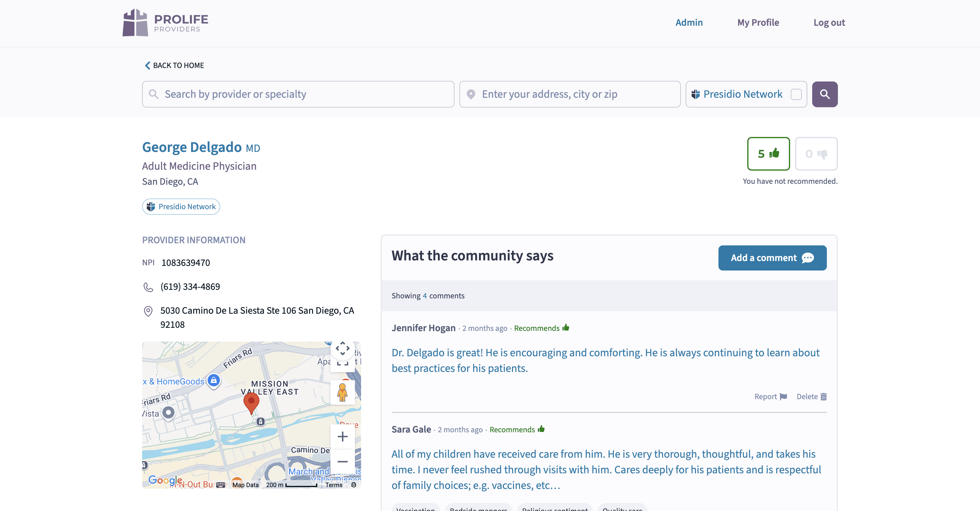
Task: Open My Profile page
Action: coord(758,22)
